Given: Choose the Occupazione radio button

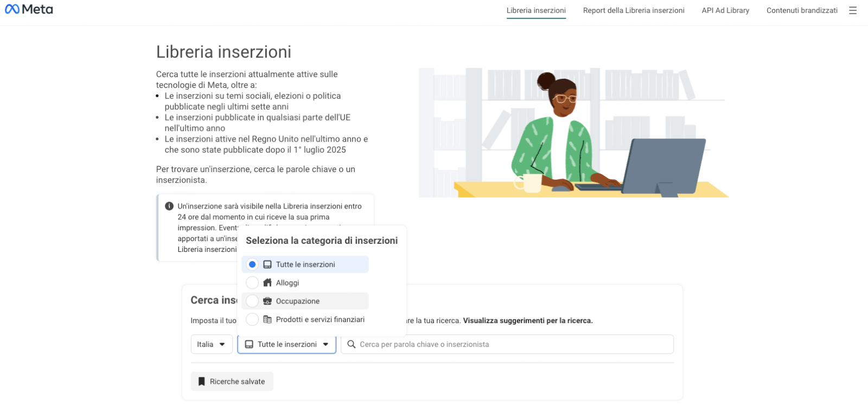Looking at the screenshot, I should click(x=252, y=301).
